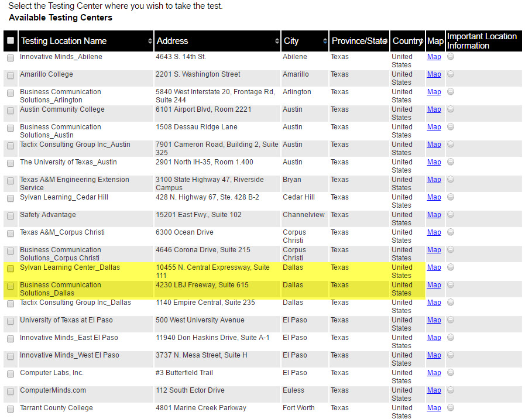View Map for Tactix Consulting Group Inc_Austin
The height and width of the screenshot is (419, 532).
434,145
